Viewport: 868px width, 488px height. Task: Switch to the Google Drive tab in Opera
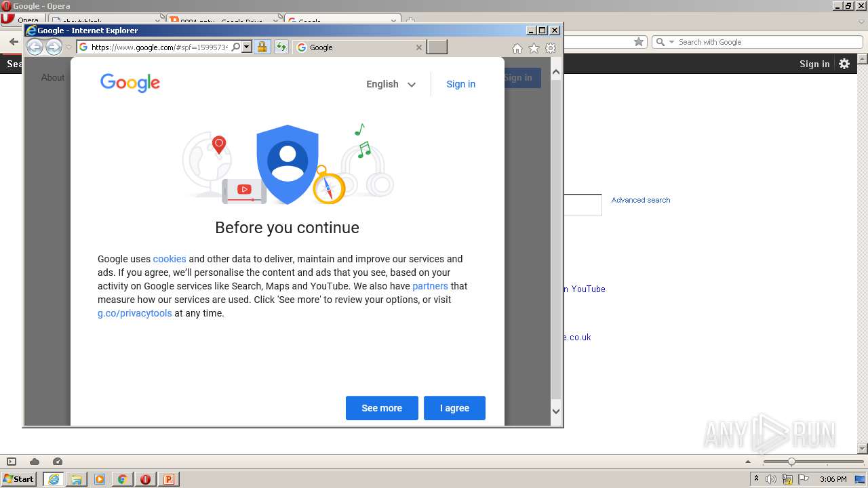tap(224, 20)
